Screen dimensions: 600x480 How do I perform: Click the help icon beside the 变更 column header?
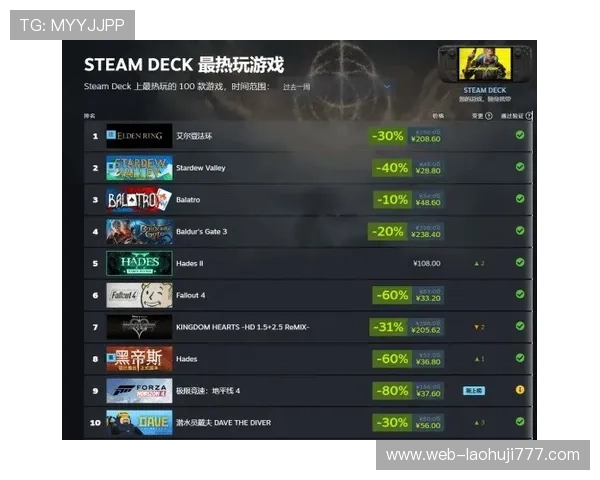(489, 116)
